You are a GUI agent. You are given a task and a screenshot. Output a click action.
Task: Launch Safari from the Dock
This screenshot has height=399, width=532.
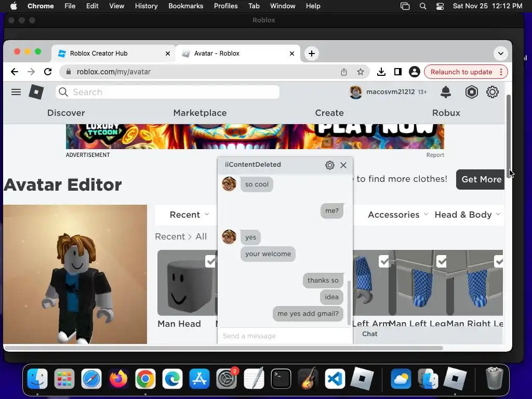point(91,379)
